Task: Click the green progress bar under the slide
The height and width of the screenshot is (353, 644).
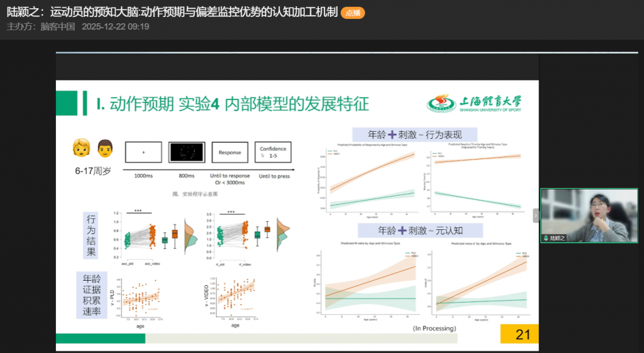Action: click(x=101, y=338)
